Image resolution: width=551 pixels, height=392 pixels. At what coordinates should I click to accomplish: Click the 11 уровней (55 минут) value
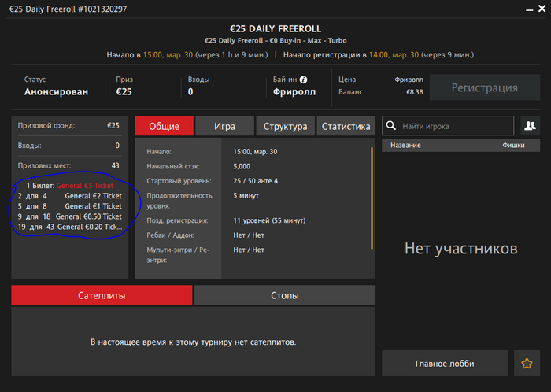pyautogui.click(x=269, y=220)
